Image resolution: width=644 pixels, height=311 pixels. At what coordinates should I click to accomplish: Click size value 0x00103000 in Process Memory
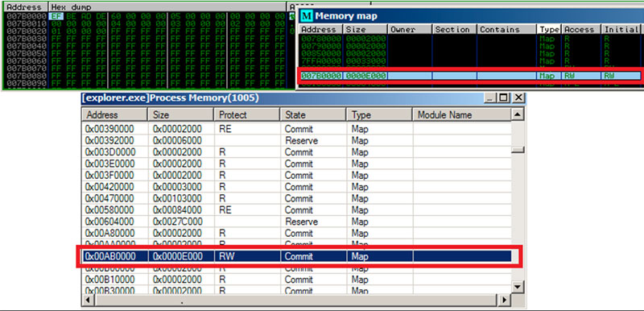pyautogui.click(x=177, y=198)
